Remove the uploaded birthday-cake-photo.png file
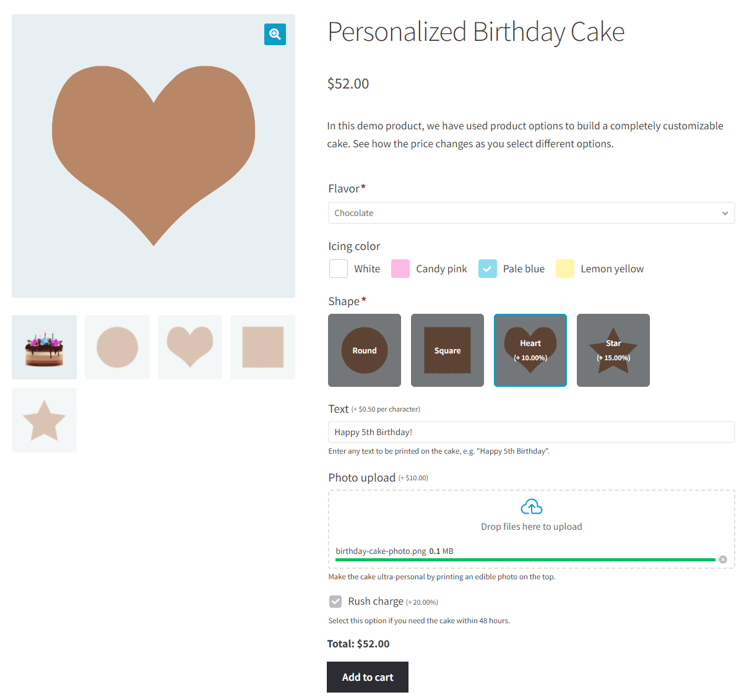Screen dimensions: 752x700 [722, 559]
